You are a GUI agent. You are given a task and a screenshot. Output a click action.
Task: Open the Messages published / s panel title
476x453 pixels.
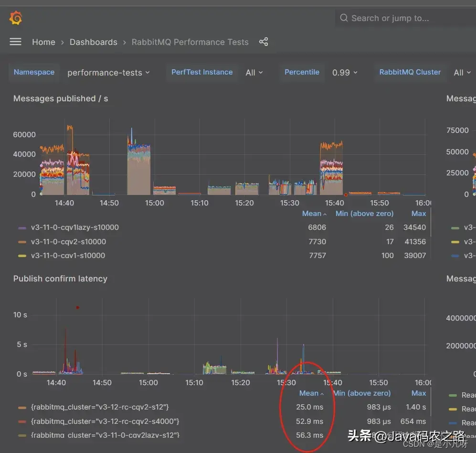coord(61,98)
